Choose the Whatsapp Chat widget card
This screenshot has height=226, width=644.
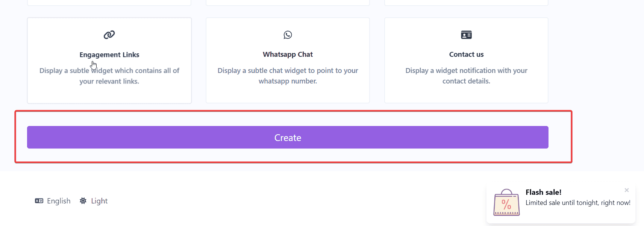coord(288,94)
